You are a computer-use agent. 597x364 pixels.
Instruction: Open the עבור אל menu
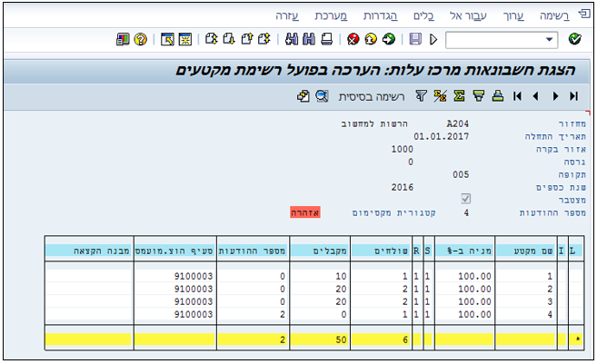pyautogui.click(x=468, y=16)
